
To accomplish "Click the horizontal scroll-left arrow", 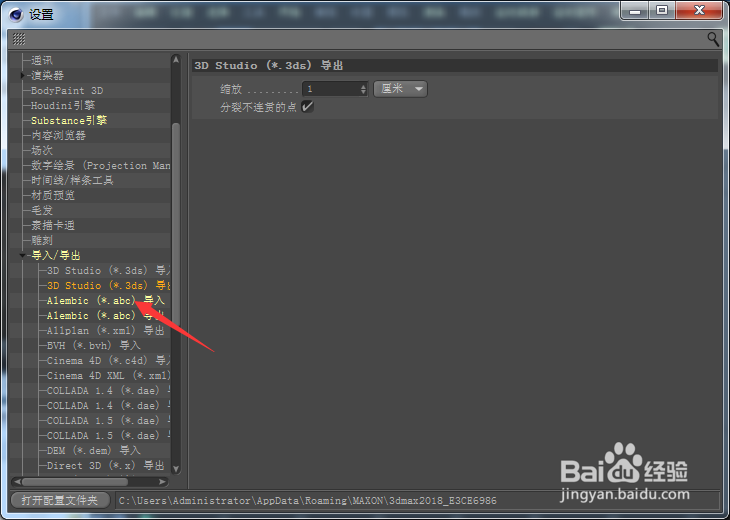I will (x=17, y=481).
